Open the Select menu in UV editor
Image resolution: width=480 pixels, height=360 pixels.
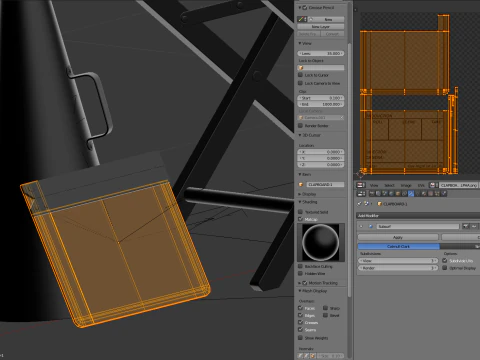pos(389,185)
